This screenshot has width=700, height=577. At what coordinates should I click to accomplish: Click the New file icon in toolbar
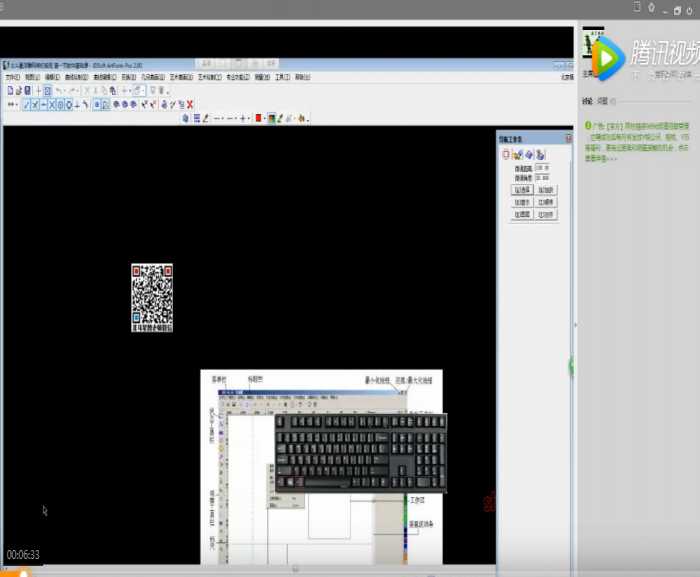(x=9, y=90)
